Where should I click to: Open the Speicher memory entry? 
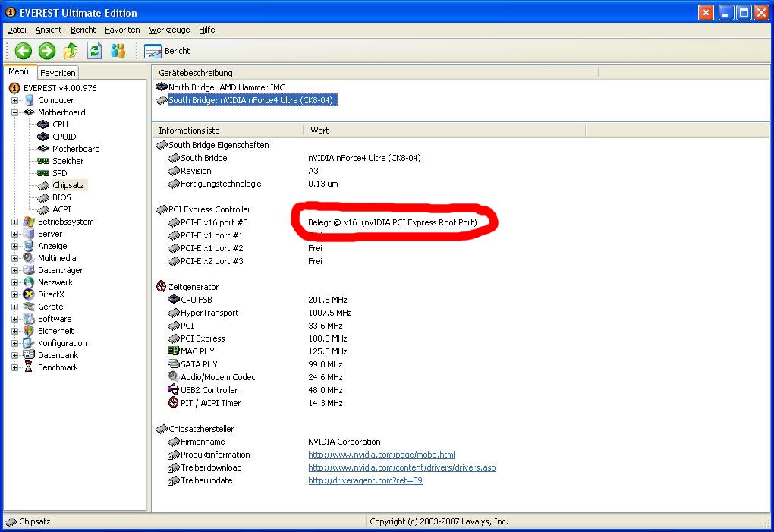pos(68,161)
